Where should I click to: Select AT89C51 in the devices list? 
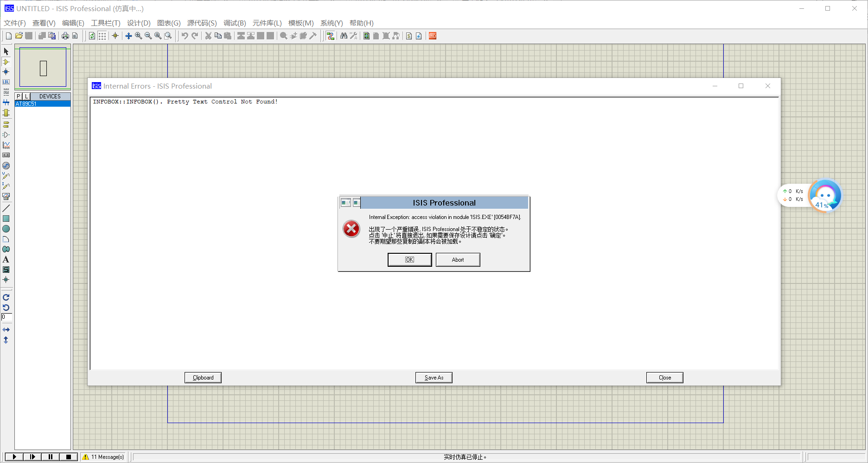pos(43,104)
